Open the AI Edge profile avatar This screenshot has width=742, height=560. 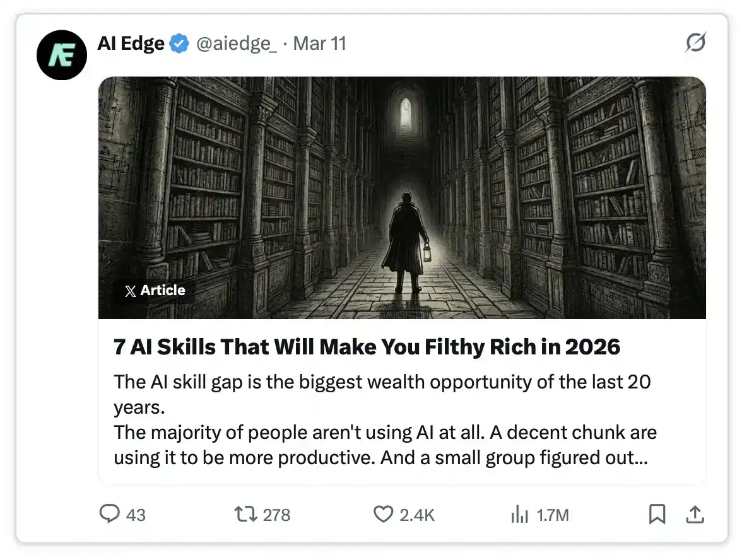(x=61, y=55)
